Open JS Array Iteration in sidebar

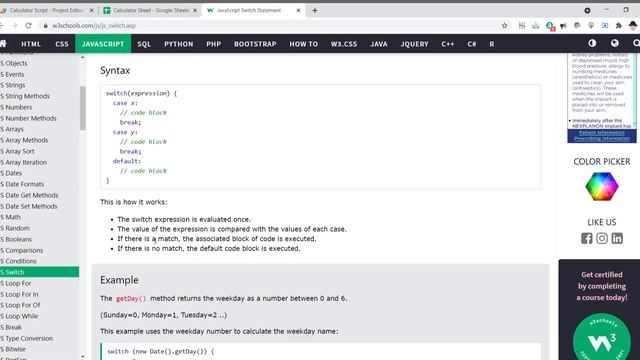pyautogui.click(x=23, y=162)
